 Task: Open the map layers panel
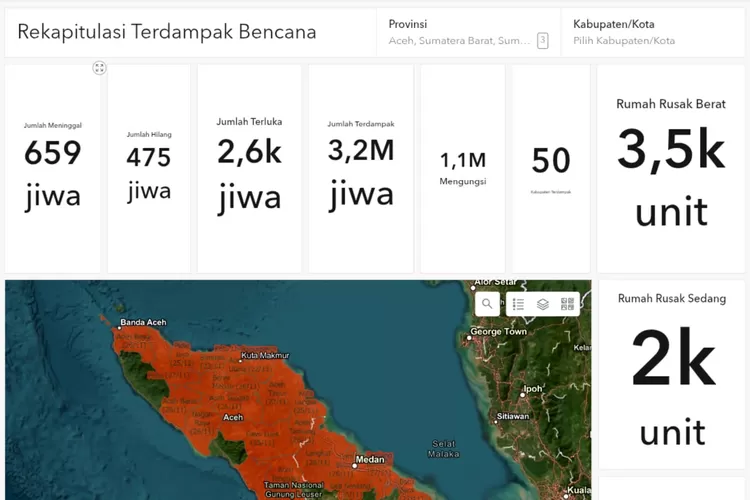pos(543,304)
